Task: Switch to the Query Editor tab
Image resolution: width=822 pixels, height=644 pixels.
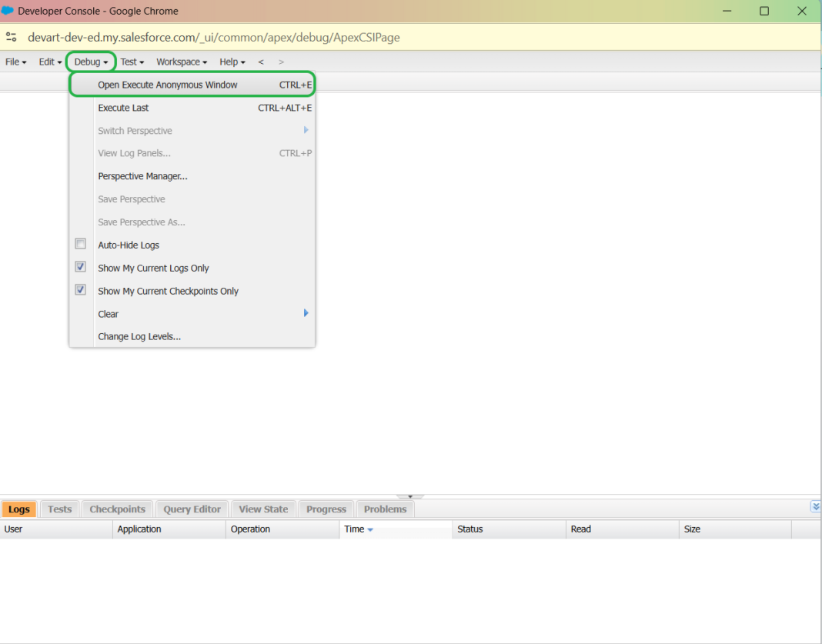Action: tap(191, 509)
